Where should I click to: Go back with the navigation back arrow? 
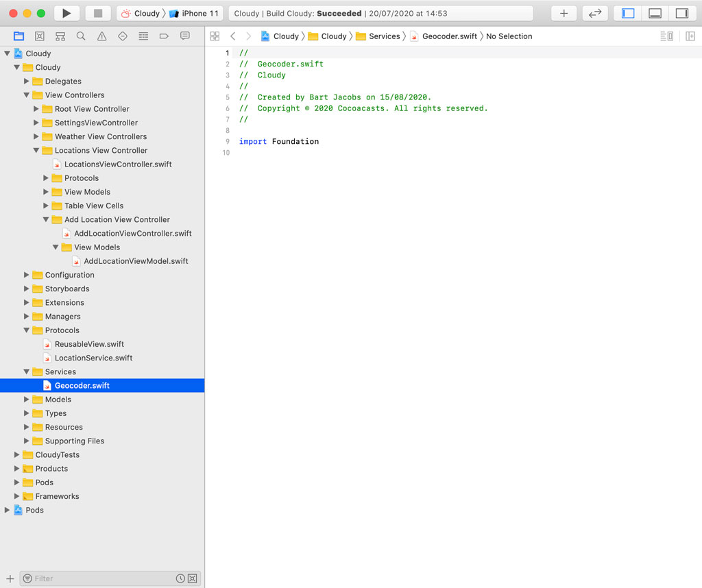(x=233, y=36)
